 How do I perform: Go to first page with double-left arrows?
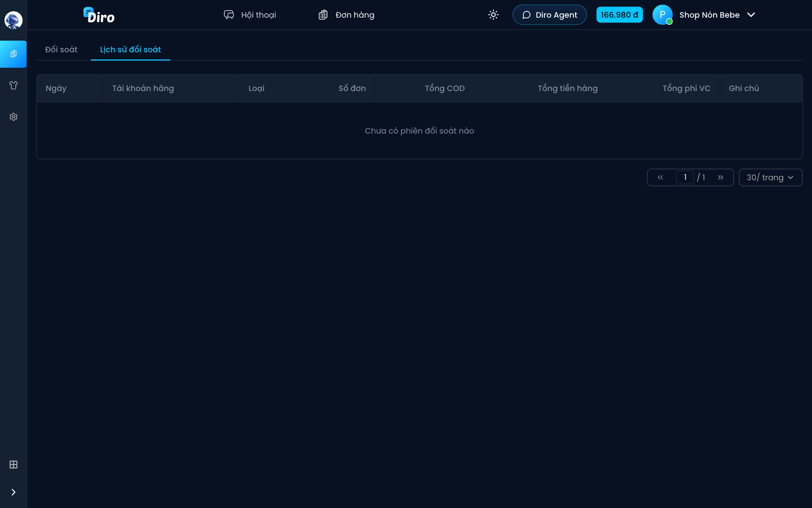pyautogui.click(x=661, y=177)
